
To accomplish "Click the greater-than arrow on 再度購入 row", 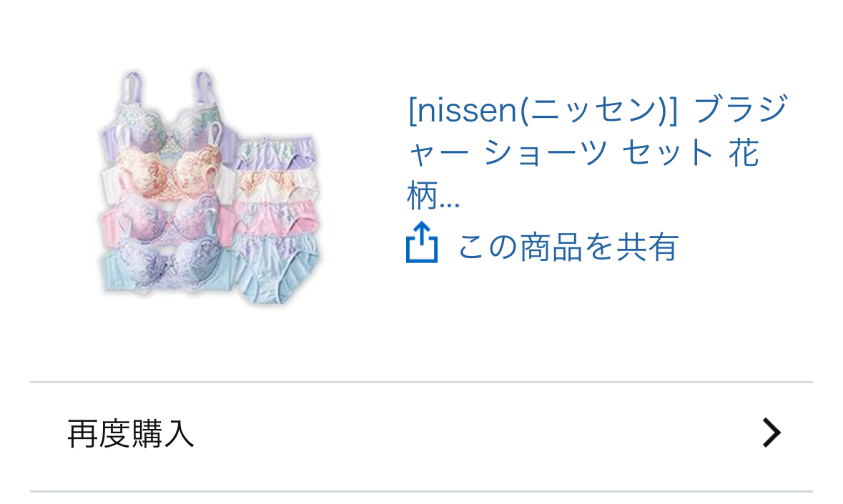I will tap(771, 433).
